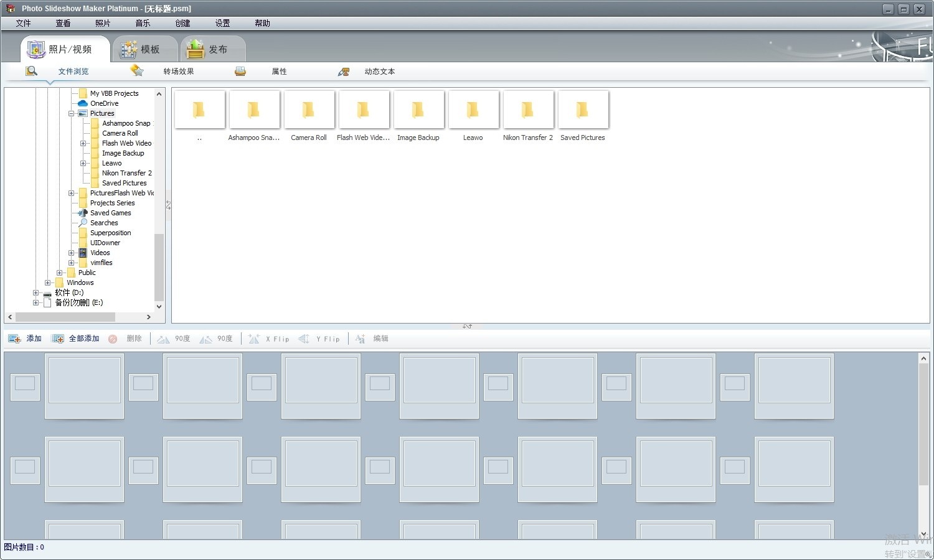Expand the vimfiles tree node
Image resolution: width=934 pixels, height=560 pixels.
[71, 263]
